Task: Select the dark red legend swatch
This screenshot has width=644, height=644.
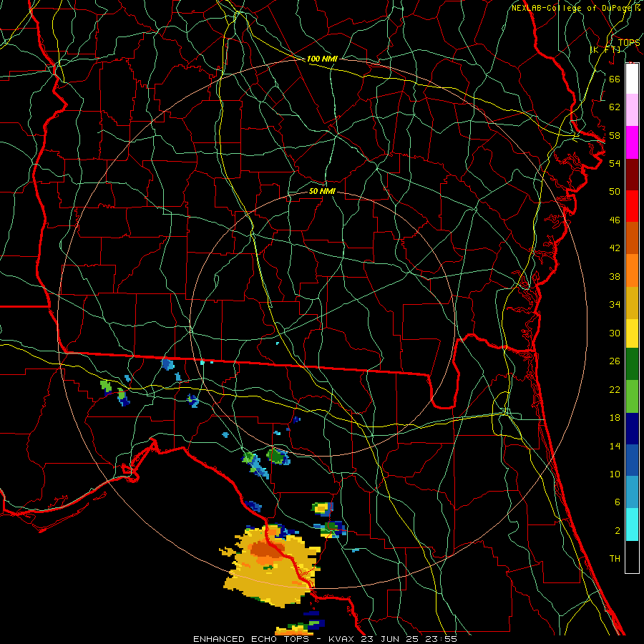Action: coord(632,175)
